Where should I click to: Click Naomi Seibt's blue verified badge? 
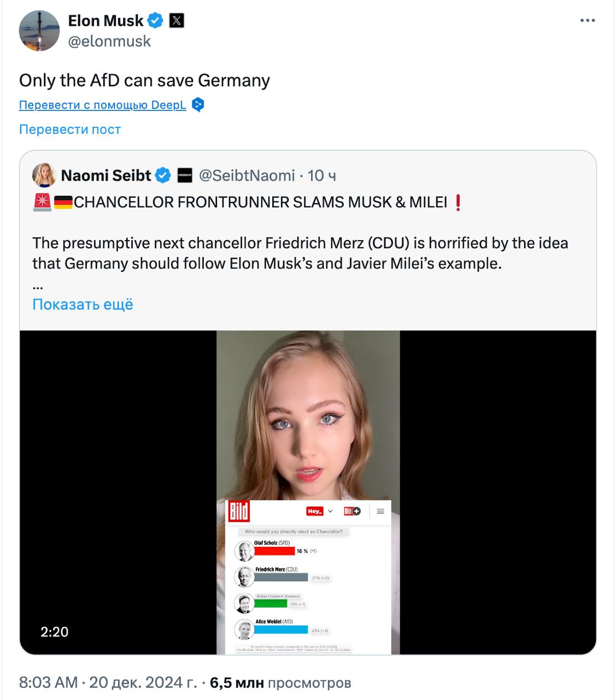coord(163,176)
